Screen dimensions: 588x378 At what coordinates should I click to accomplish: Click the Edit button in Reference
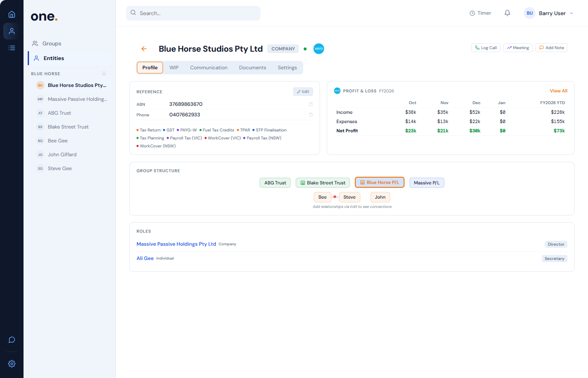[303, 92]
